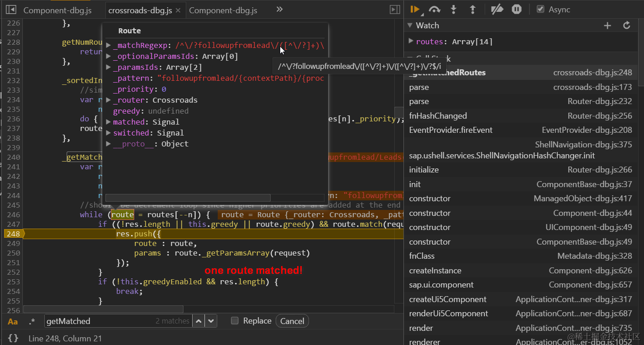Select parse frame at Router-dbg.js:232

521,101
